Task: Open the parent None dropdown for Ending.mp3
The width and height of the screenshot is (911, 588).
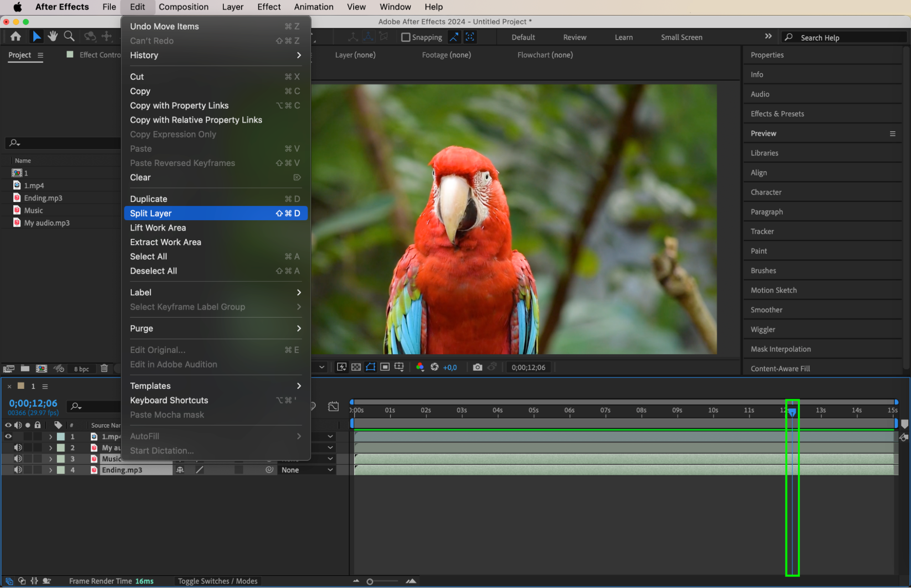Action: [307, 469]
